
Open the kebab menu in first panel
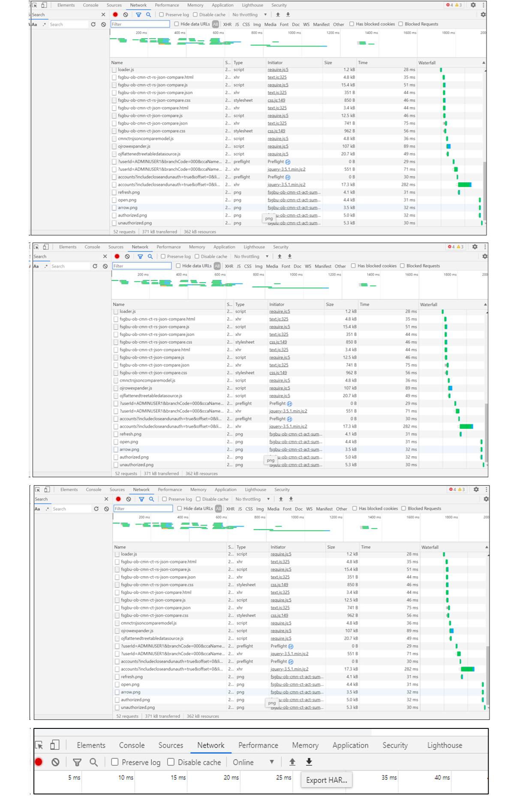coord(484,5)
